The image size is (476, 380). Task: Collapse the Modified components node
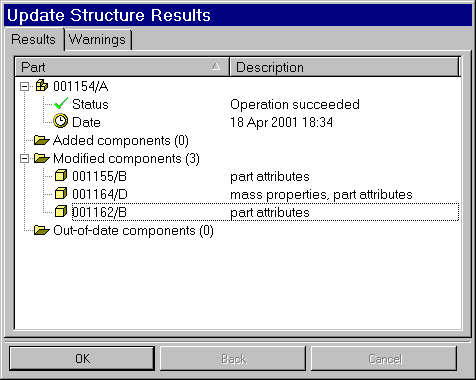pyautogui.click(x=24, y=158)
